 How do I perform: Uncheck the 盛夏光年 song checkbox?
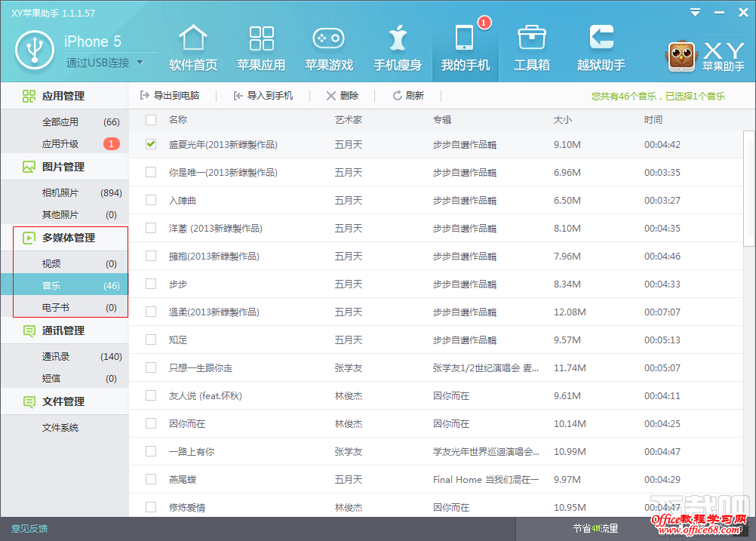pyautogui.click(x=149, y=144)
